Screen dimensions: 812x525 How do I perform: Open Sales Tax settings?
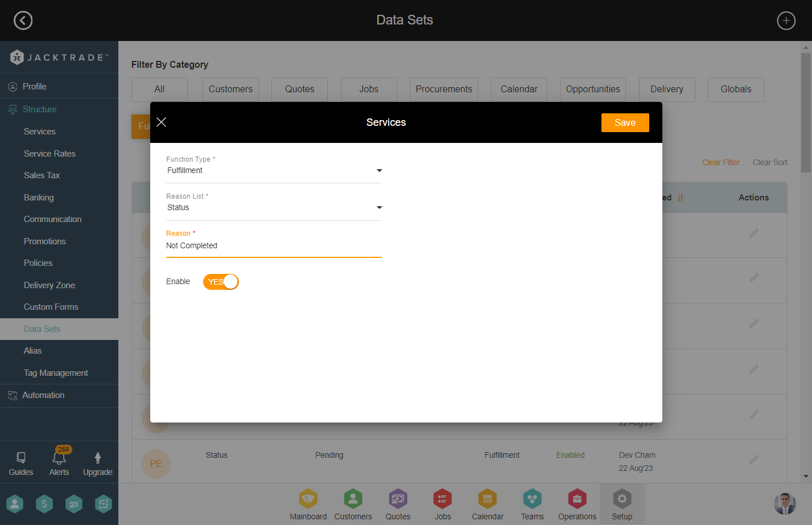pyautogui.click(x=42, y=175)
